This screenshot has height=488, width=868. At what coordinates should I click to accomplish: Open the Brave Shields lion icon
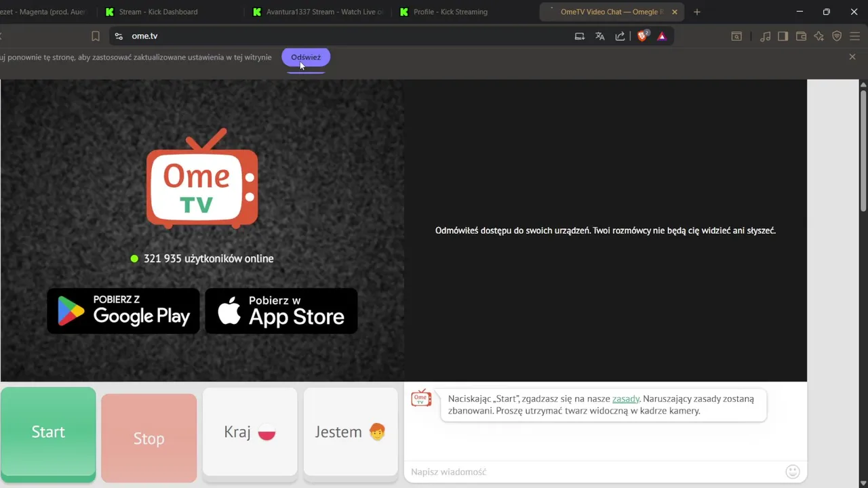(642, 36)
